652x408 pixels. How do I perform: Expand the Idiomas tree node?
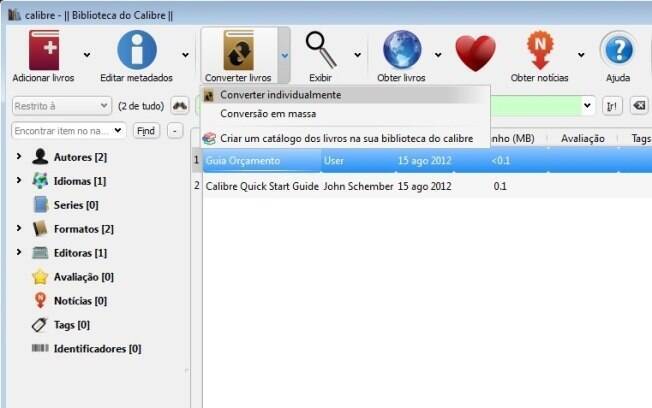pos(19,180)
